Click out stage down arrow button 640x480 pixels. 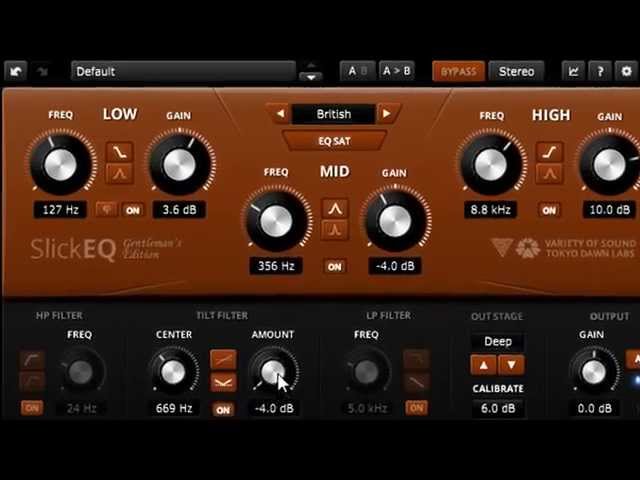tap(511, 364)
